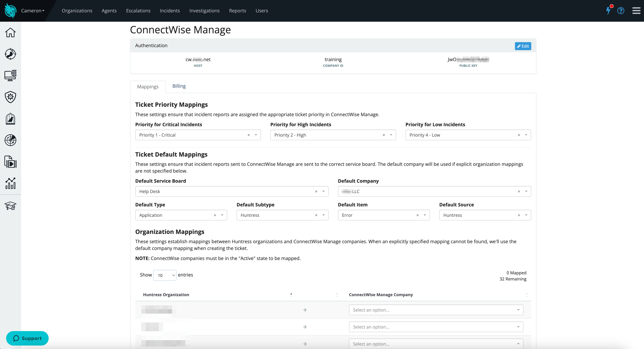Open the Home dashboard sidebar icon
Screen dimensions: 644x349
coord(10,33)
